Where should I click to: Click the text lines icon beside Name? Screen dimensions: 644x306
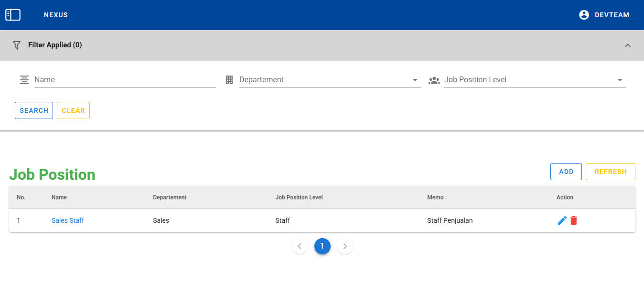(24, 80)
